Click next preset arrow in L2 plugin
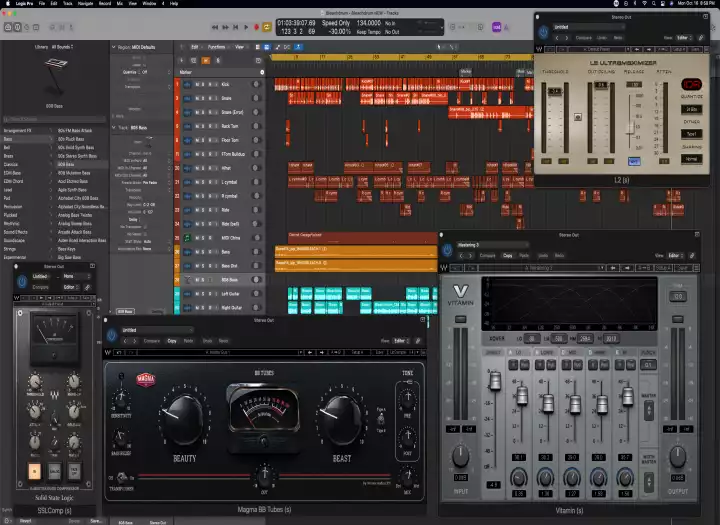Screen dimensions: 720x525 pyautogui.click(x=567, y=38)
